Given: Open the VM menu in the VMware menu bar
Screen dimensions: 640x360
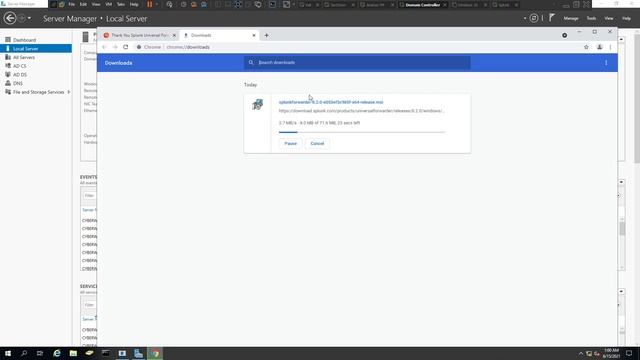Looking at the screenshot, I should click(x=109, y=4).
